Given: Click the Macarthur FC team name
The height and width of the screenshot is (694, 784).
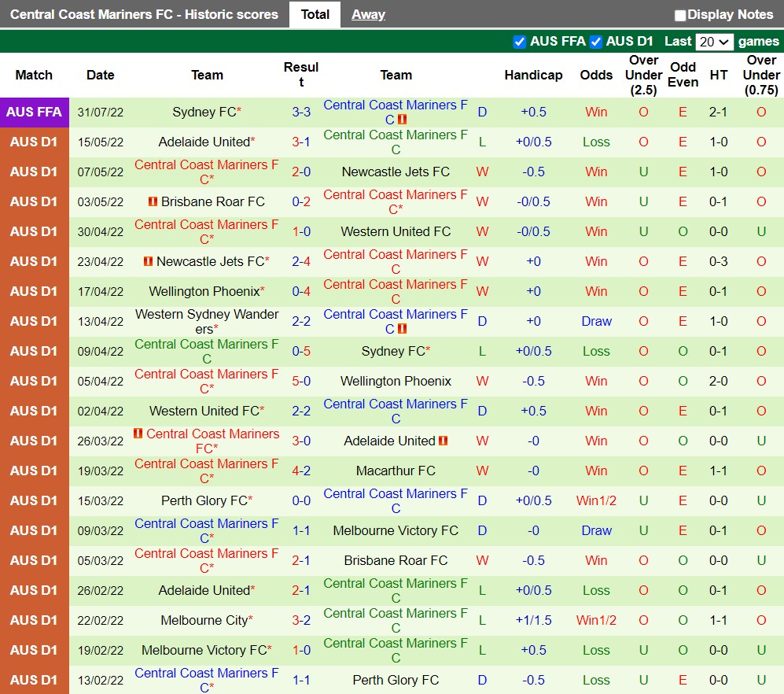Looking at the screenshot, I should pos(396,471).
